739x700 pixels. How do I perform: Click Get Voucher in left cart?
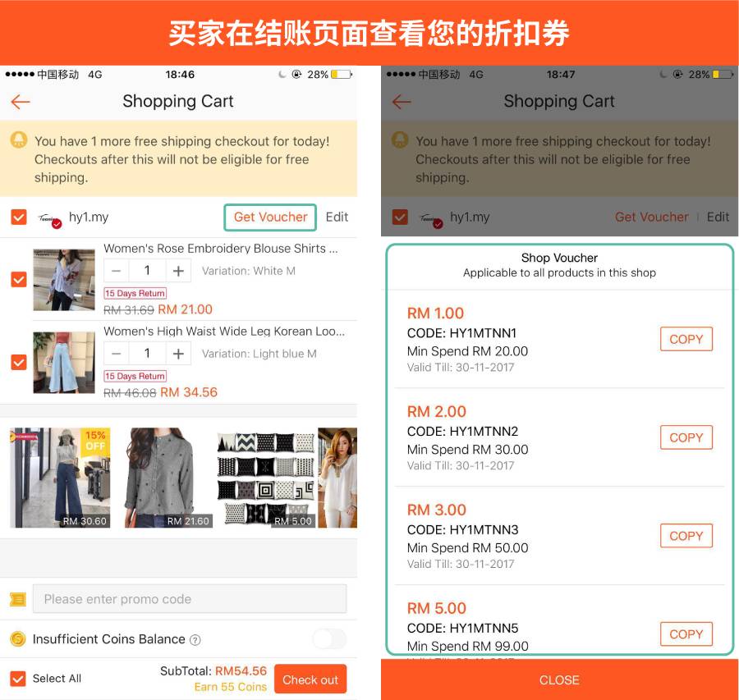point(270,217)
